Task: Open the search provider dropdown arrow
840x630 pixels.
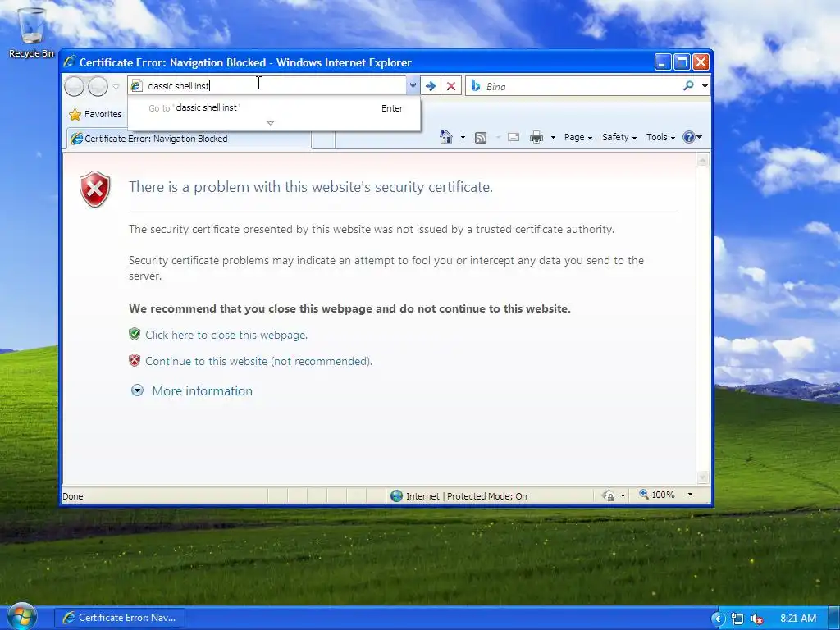Action: (705, 85)
